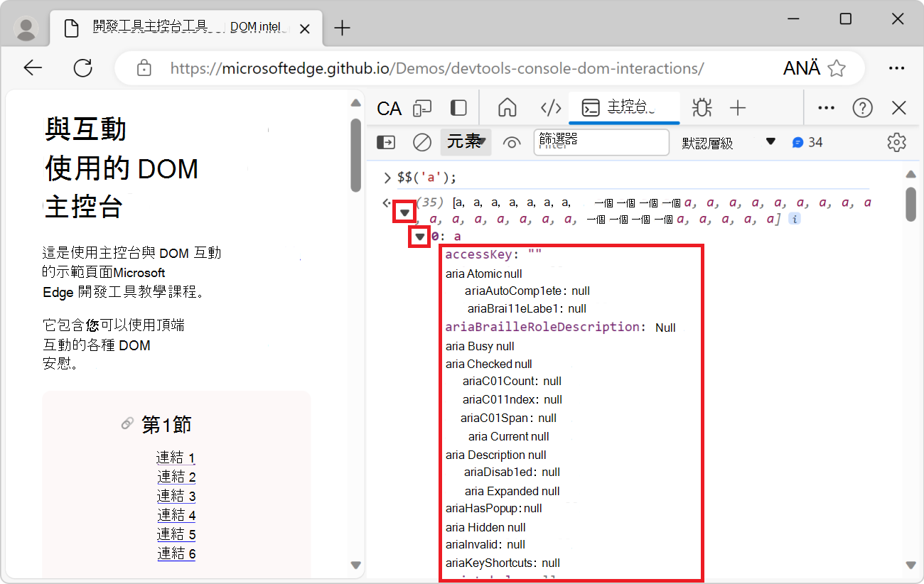
Task: Click the 連結 1 link
Action: pos(176,458)
